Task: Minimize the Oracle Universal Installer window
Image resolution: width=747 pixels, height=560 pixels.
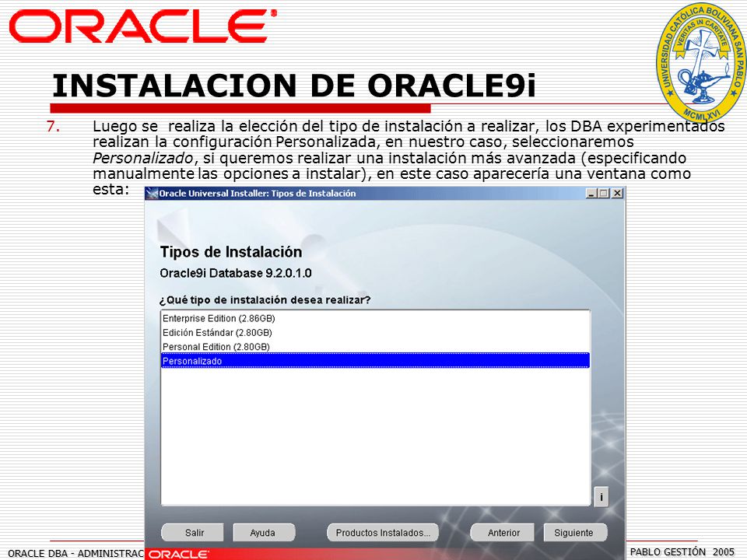Action: tap(591, 194)
